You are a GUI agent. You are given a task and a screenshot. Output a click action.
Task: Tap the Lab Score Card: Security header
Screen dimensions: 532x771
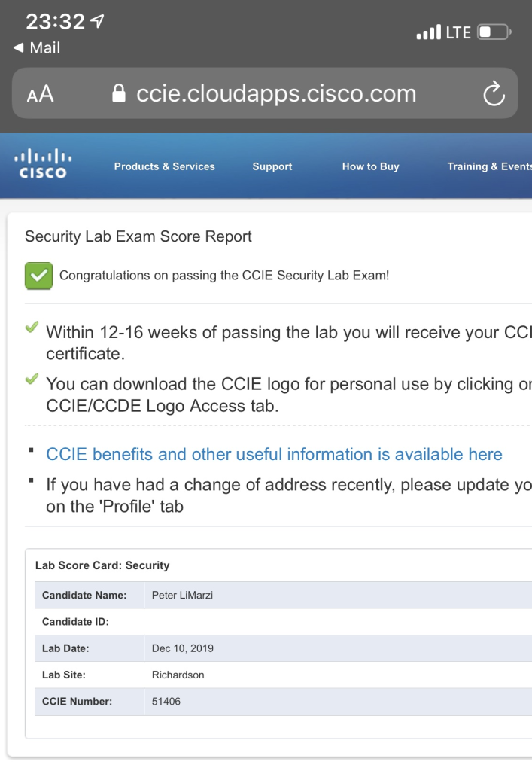point(102,565)
